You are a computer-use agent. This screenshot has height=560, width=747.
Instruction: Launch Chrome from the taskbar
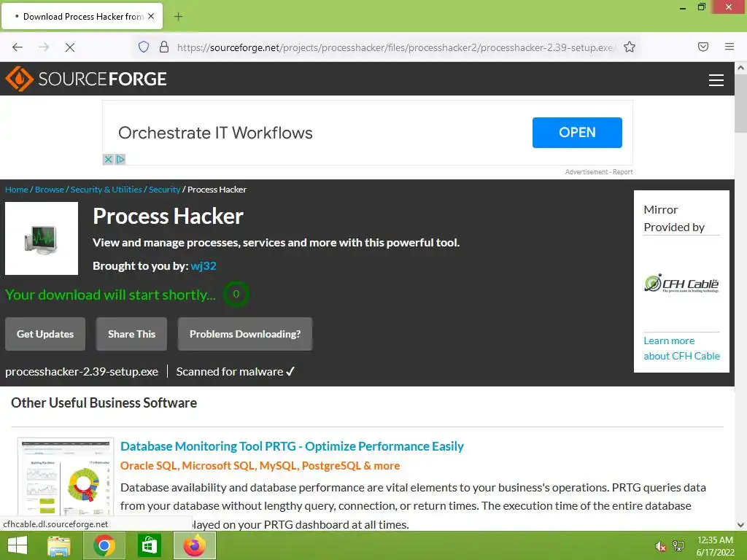pyautogui.click(x=104, y=545)
